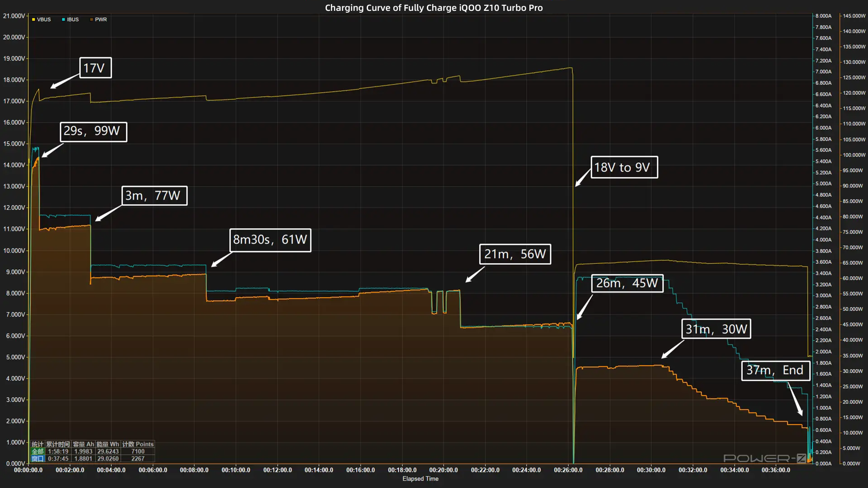868x488 pixels.
Task: Click the 45.000W power axis label
Action: coord(853,324)
